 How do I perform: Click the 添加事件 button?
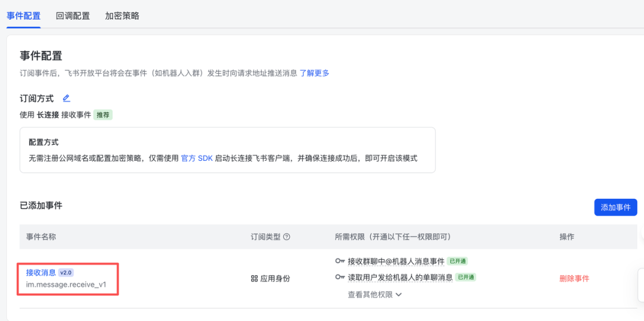coord(615,207)
